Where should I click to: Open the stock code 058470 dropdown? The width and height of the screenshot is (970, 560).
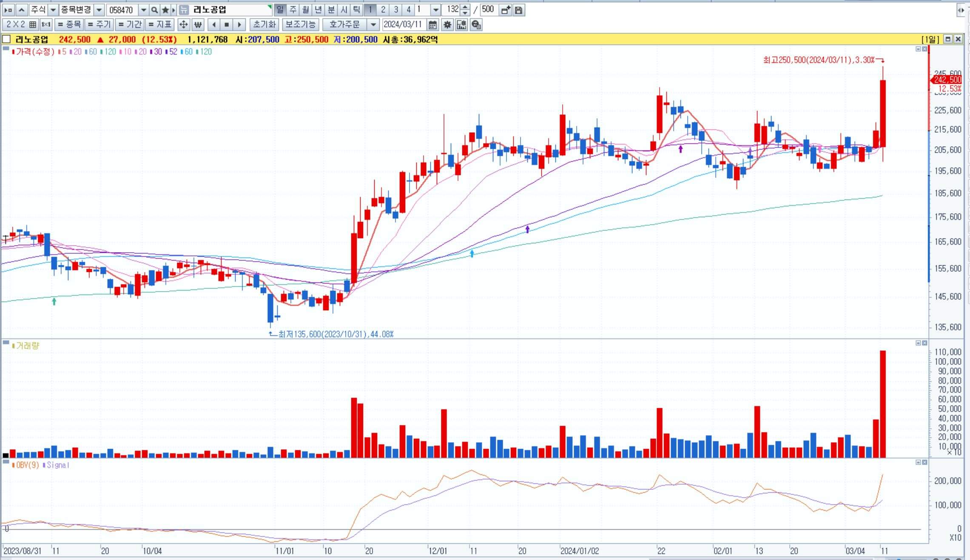coord(144,10)
